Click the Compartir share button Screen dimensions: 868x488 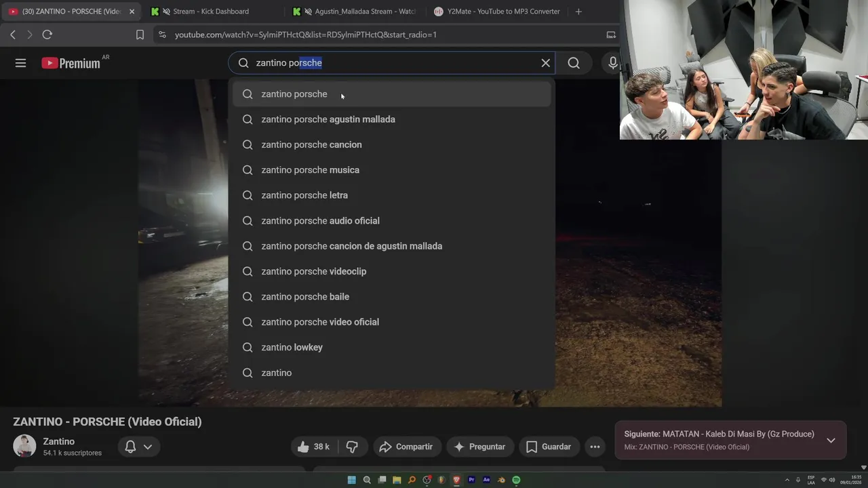tap(406, 447)
